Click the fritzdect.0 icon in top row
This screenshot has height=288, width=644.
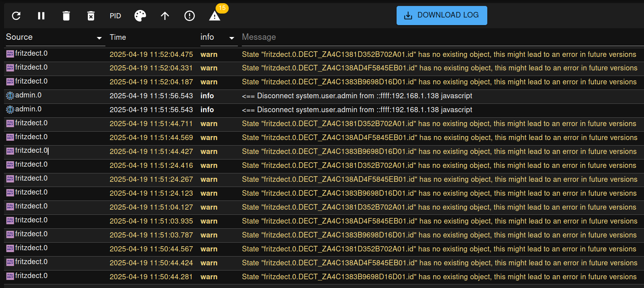[10, 54]
